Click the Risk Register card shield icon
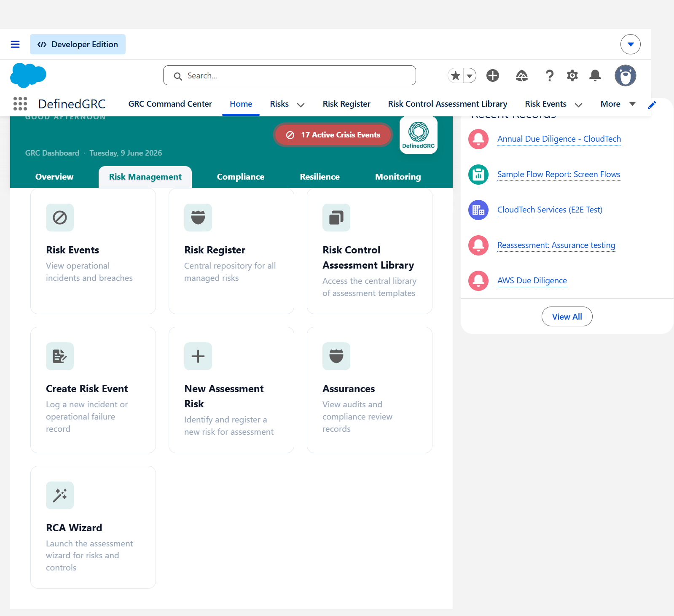 tap(198, 218)
